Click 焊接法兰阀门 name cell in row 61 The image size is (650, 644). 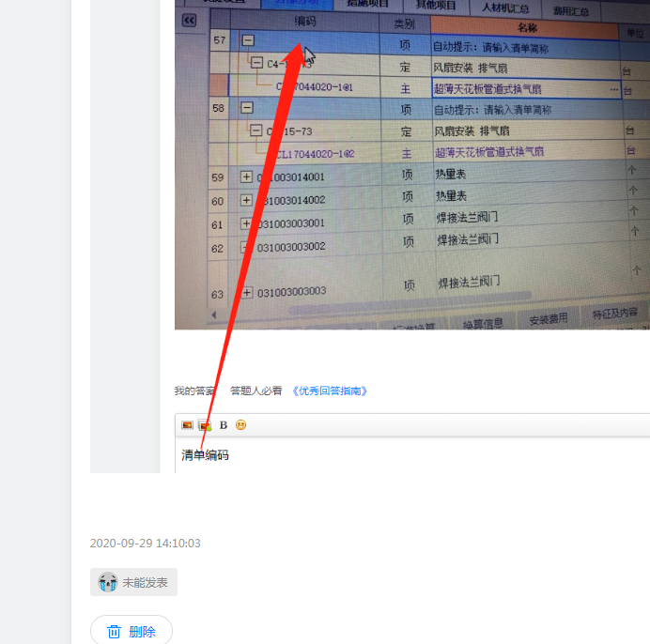[x=531, y=217]
